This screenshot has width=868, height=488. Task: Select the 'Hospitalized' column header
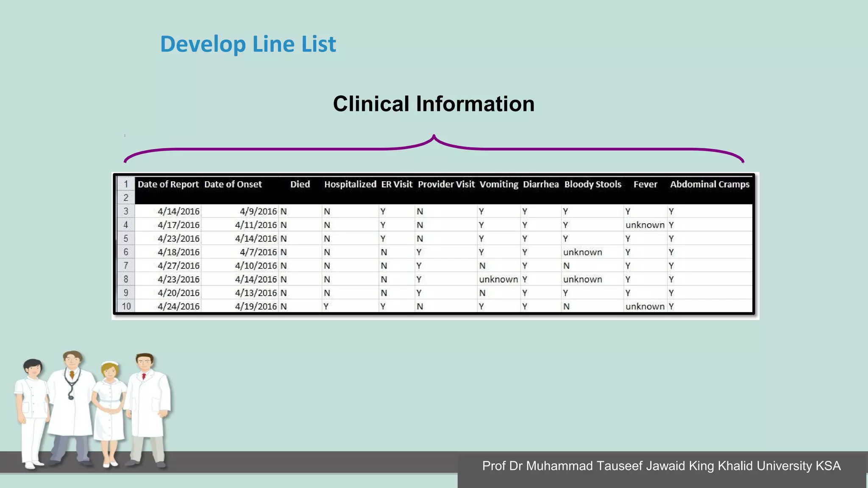coord(350,184)
